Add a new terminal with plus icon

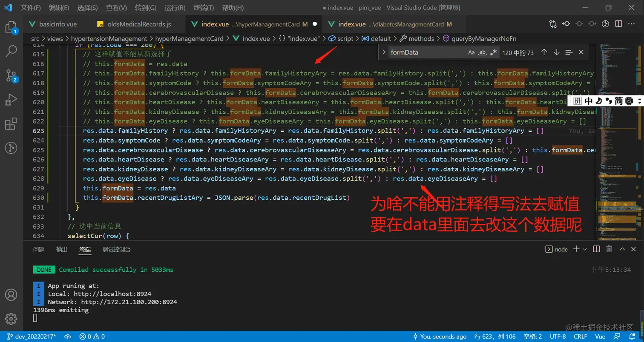tap(576, 249)
